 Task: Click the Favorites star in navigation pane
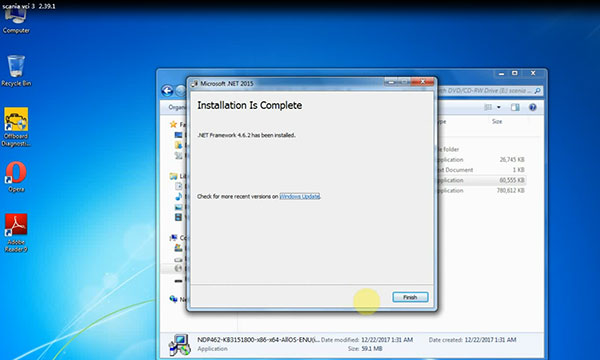click(x=173, y=124)
